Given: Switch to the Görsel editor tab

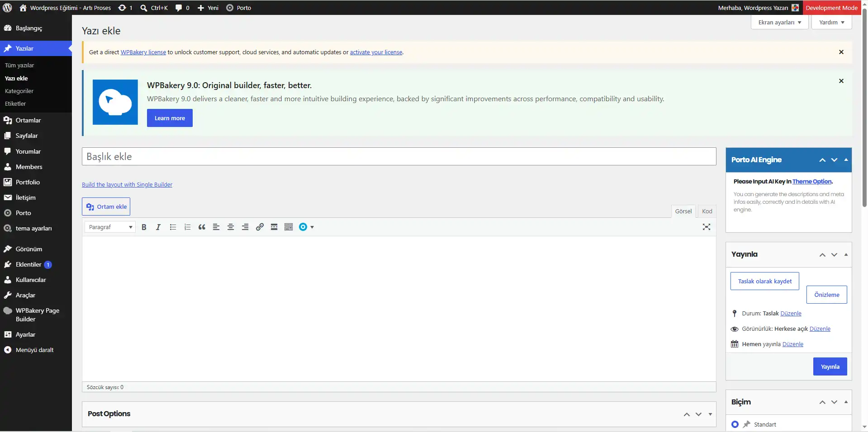Looking at the screenshot, I should tap(683, 211).
